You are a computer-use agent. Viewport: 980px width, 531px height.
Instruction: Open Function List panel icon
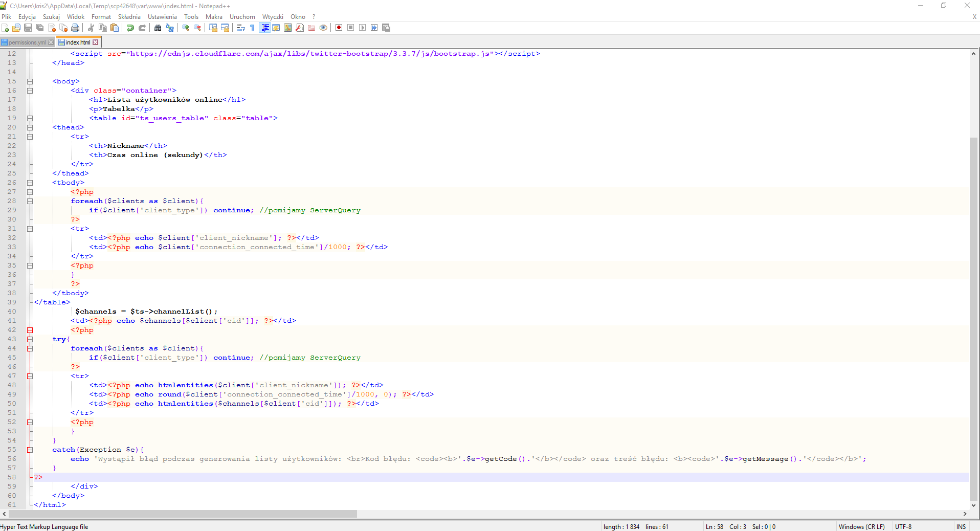[300, 28]
